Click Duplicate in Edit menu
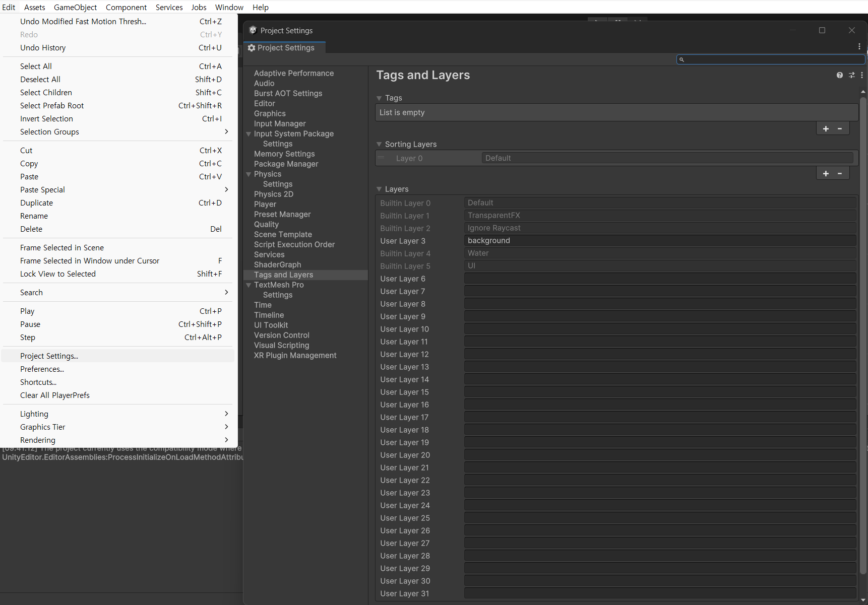This screenshot has height=605, width=868. (118, 203)
